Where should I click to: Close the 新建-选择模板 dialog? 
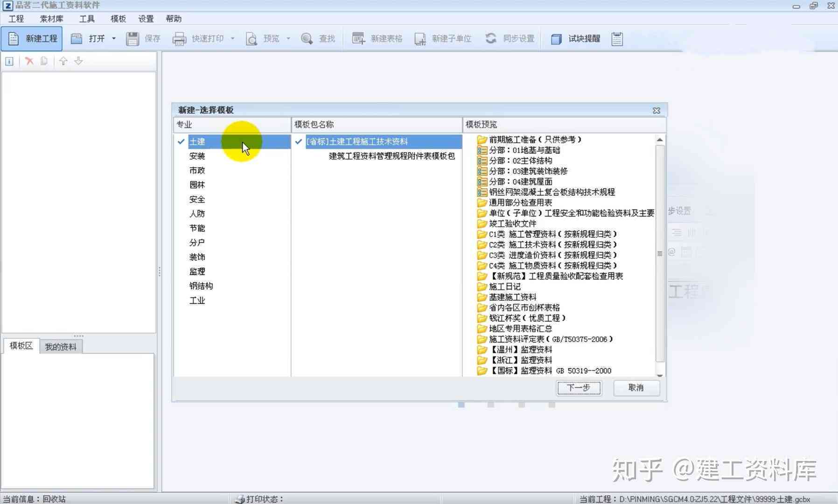coord(656,111)
